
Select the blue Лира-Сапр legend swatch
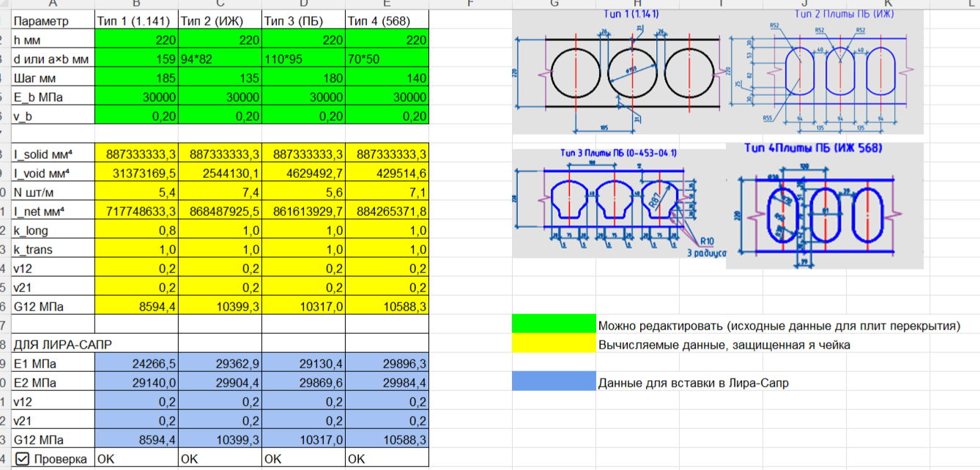[554, 381]
